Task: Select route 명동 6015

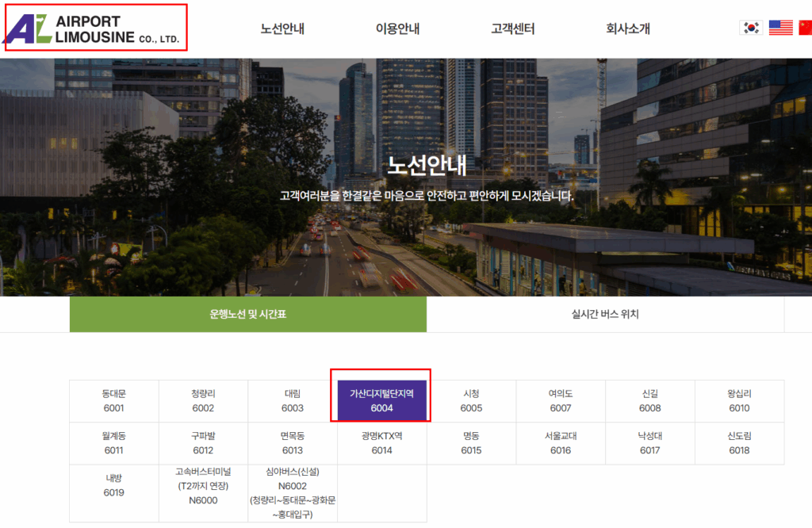Action: (471, 444)
